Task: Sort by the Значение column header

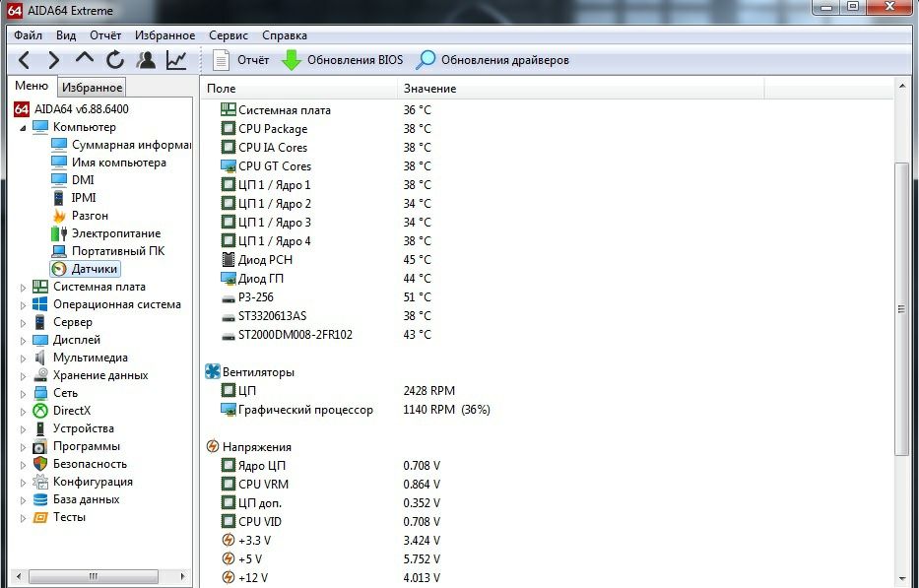Action: click(x=580, y=89)
